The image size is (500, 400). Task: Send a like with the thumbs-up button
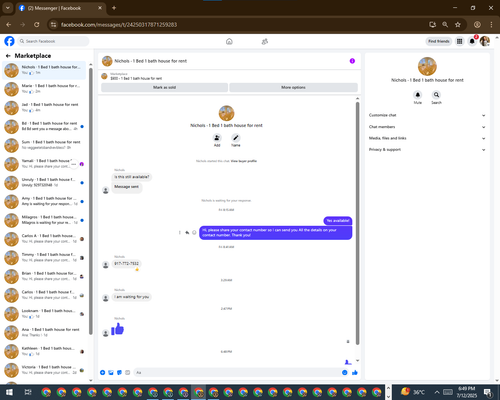[355, 372]
